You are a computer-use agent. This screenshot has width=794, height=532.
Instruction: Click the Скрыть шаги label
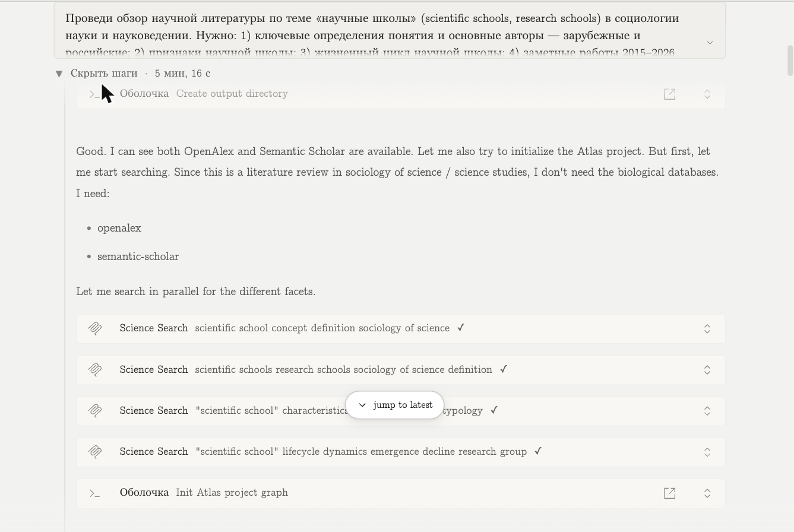(104, 73)
